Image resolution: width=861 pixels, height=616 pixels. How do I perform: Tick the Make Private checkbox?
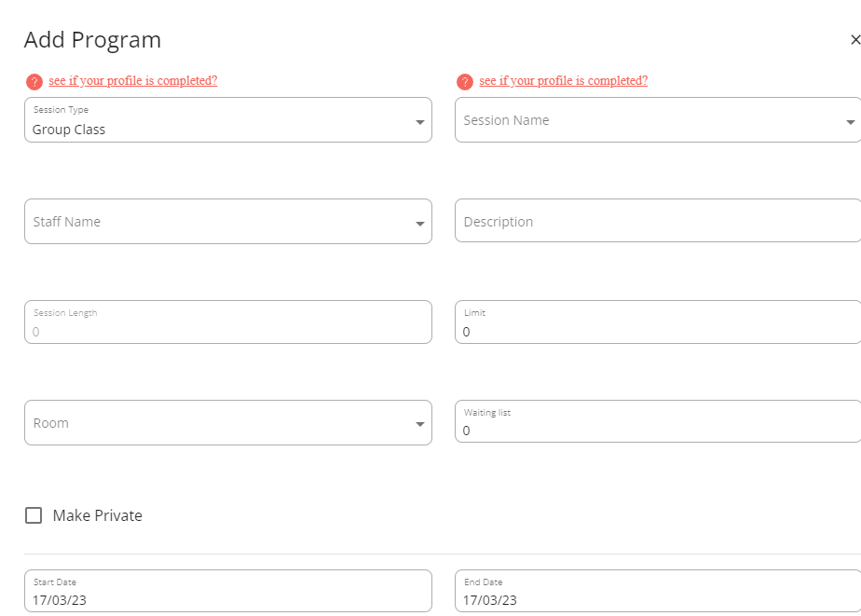click(34, 515)
